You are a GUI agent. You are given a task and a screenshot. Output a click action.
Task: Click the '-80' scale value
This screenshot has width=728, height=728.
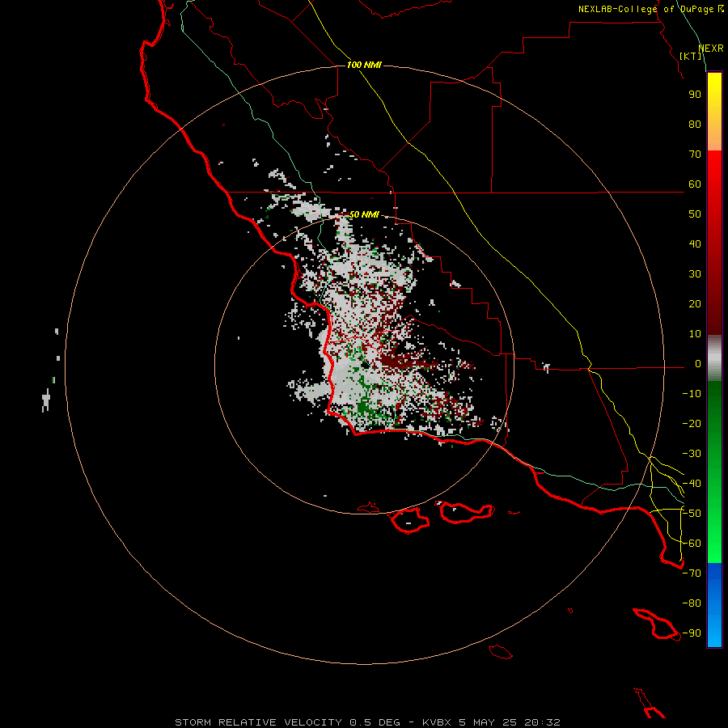pyautogui.click(x=692, y=603)
